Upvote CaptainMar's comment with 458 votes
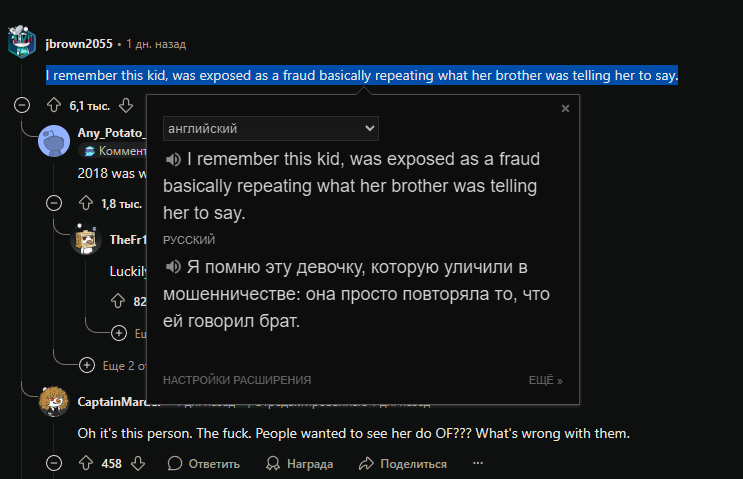This screenshot has height=479, width=743. 85,463
